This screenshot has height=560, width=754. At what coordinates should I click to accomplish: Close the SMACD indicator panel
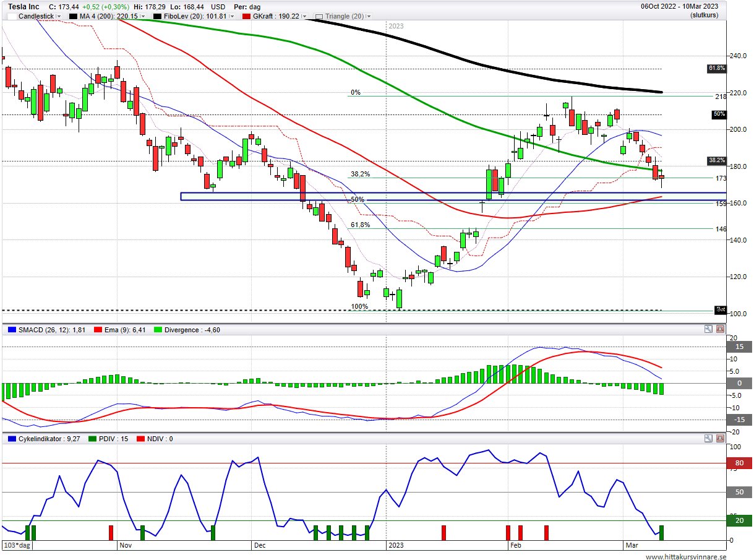(x=720, y=329)
